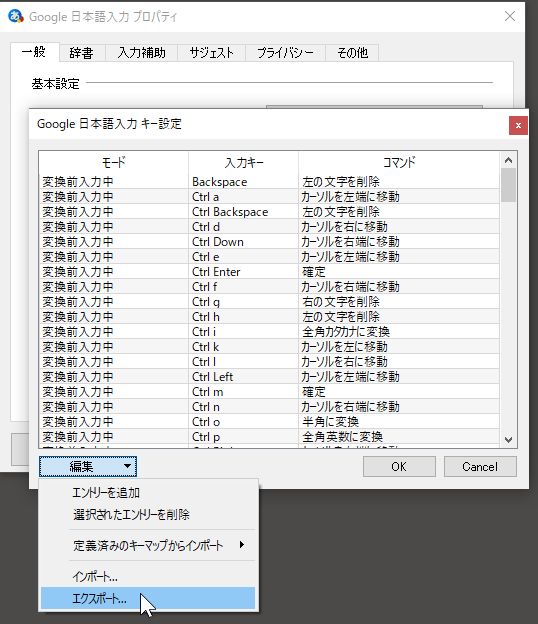The width and height of the screenshot is (538, 624).
Task: Open the サジェスト tab
Action: pos(211,53)
